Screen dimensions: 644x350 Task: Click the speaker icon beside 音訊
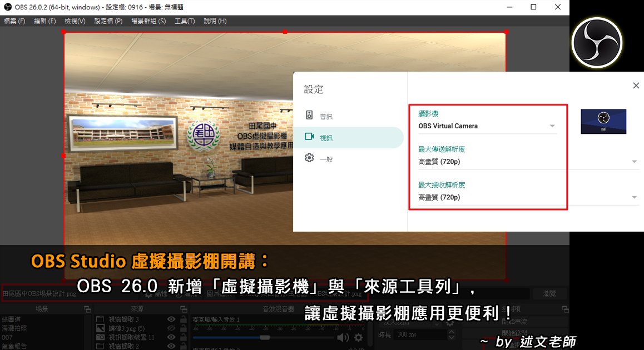tap(309, 116)
